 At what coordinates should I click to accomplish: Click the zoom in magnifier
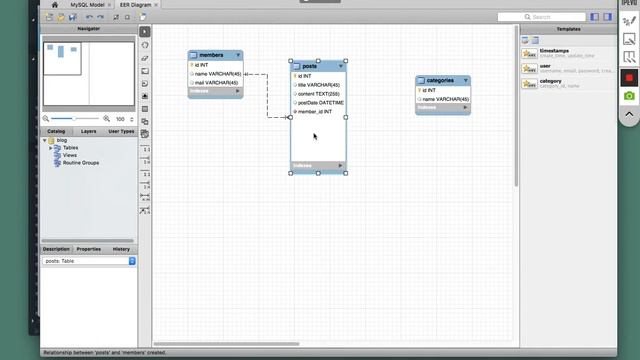point(107,119)
